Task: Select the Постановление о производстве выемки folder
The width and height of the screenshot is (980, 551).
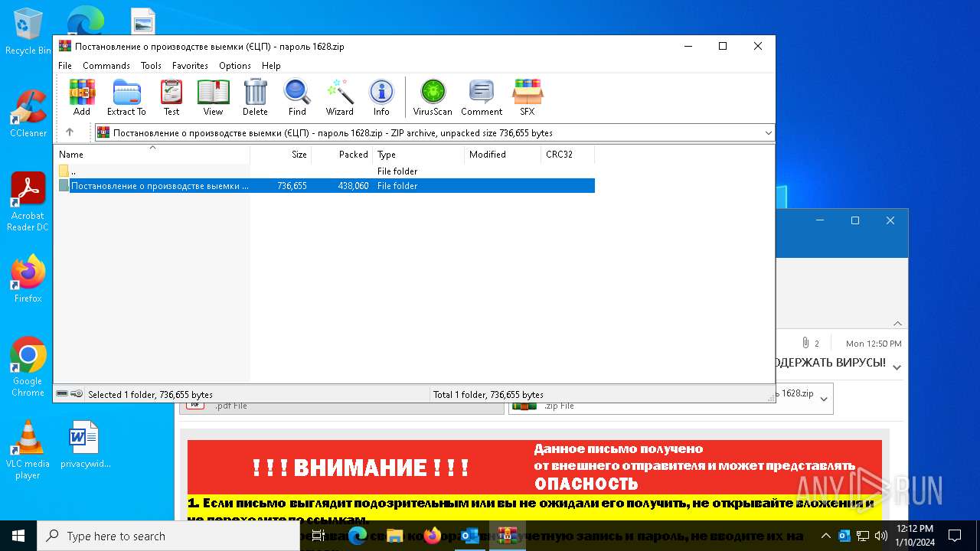Action: click(x=326, y=186)
